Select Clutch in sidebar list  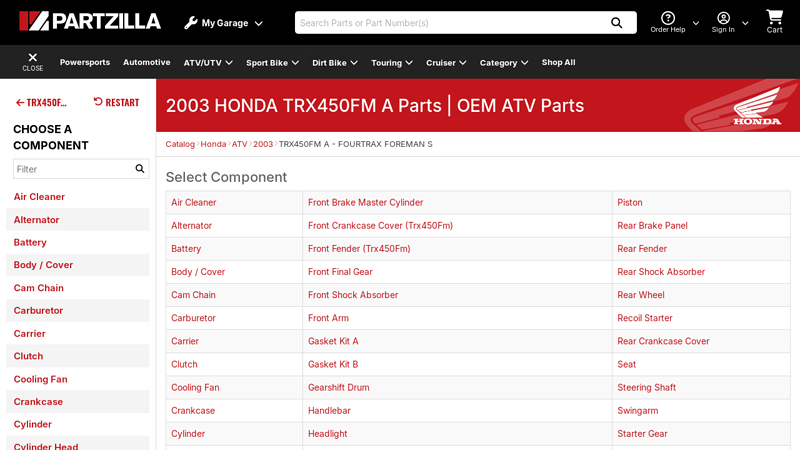tap(28, 356)
